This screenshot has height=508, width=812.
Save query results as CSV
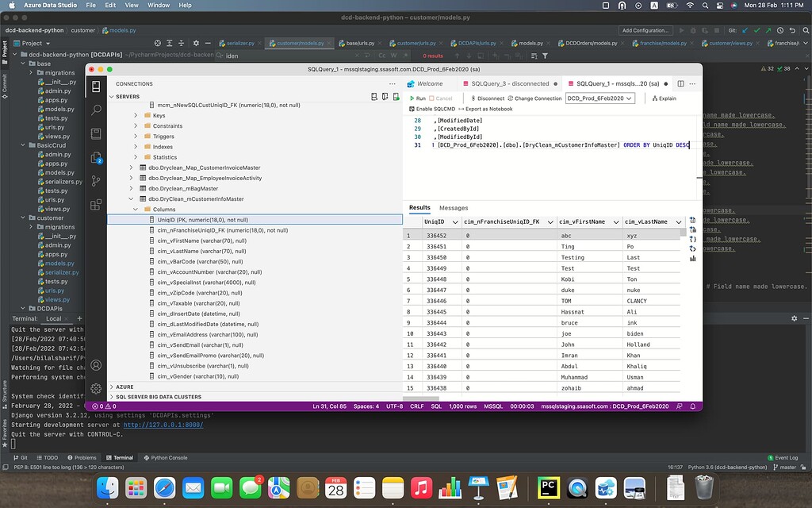coord(692,221)
